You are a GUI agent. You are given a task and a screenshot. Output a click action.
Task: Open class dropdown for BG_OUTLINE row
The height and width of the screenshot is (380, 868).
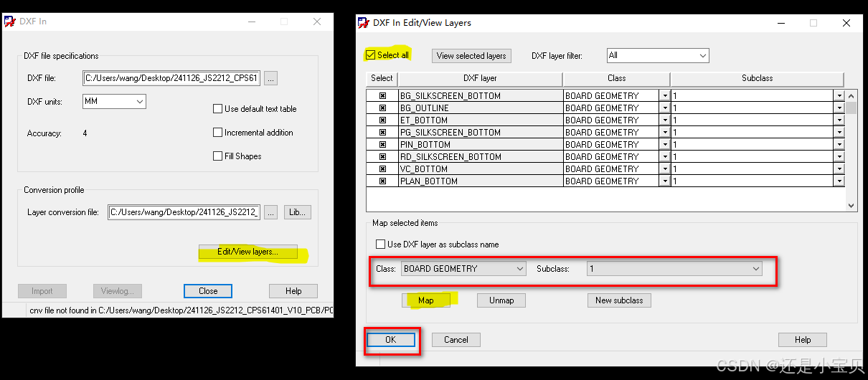coord(664,108)
